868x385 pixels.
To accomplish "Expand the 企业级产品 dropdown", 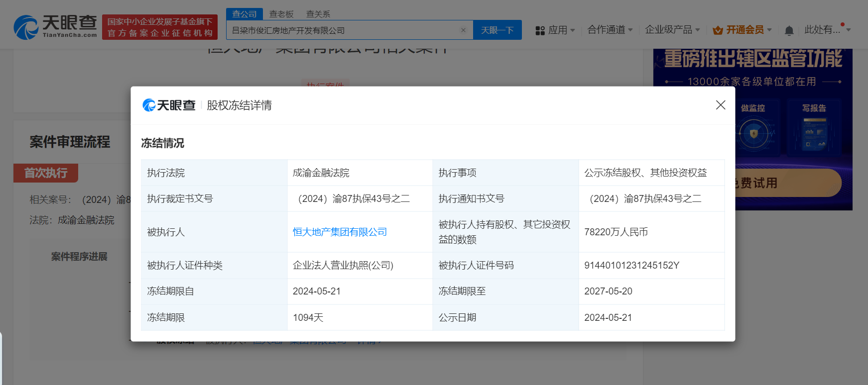I will [x=672, y=30].
